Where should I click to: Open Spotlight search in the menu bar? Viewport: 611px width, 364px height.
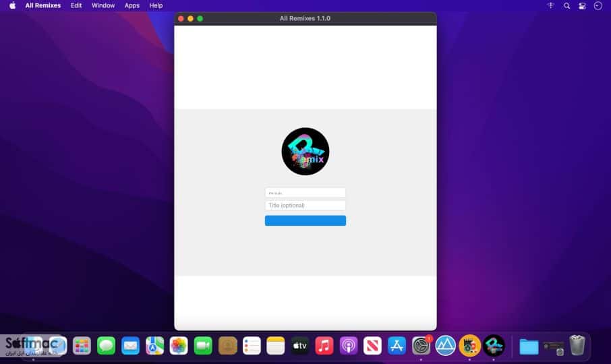566,5
